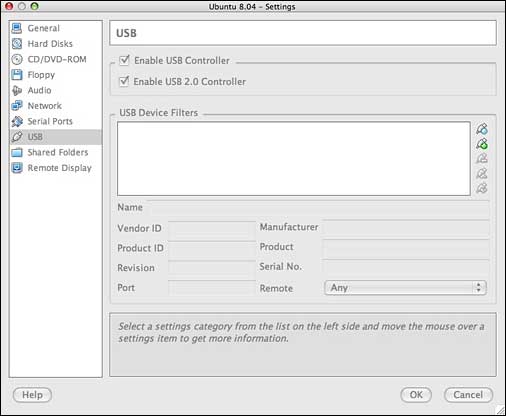
Task: Open Remote Display settings label
Action: [x=60, y=168]
